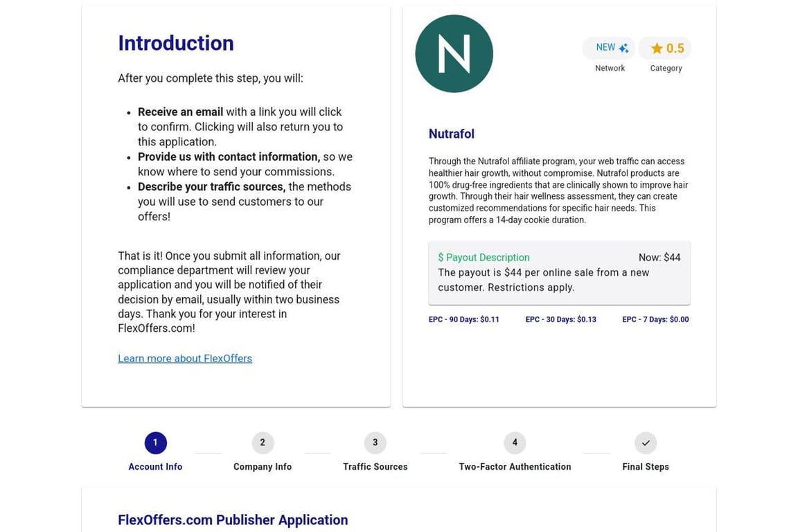
Task: Click the Company Info step label
Action: (263, 466)
